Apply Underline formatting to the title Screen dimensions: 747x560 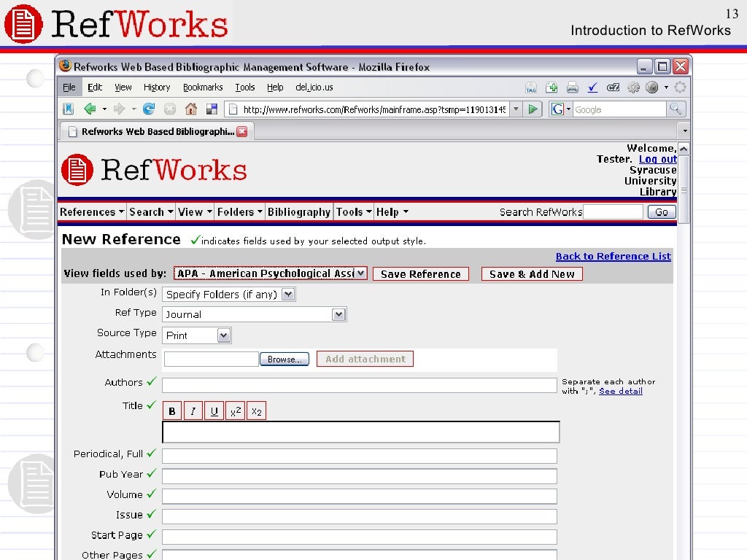(x=214, y=411)
